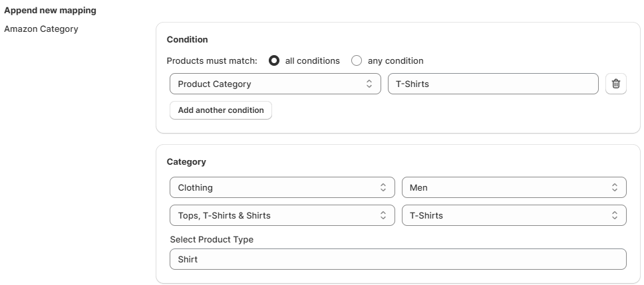Open the T-Shirts subcategory dropdown

coord(514,215)
